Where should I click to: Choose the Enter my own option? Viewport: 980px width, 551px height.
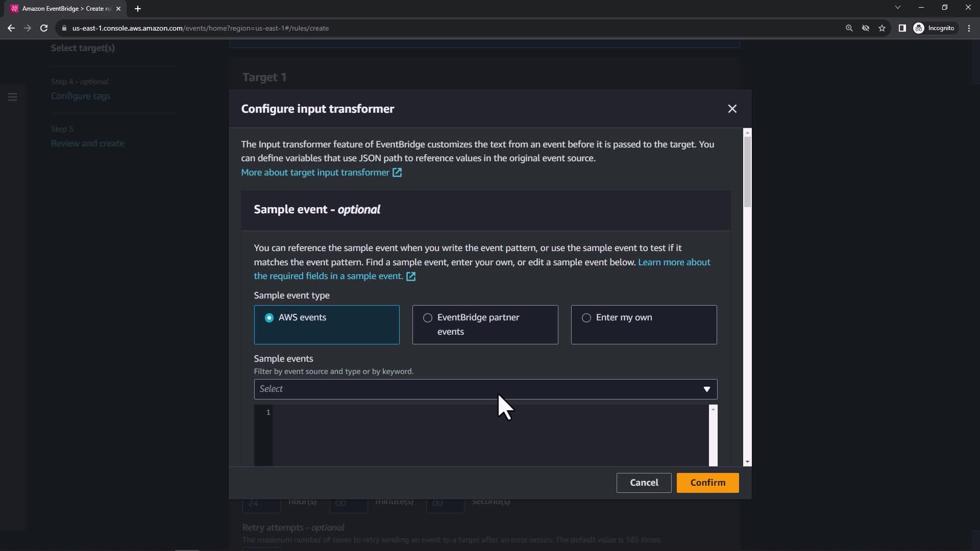click(586, 318)
